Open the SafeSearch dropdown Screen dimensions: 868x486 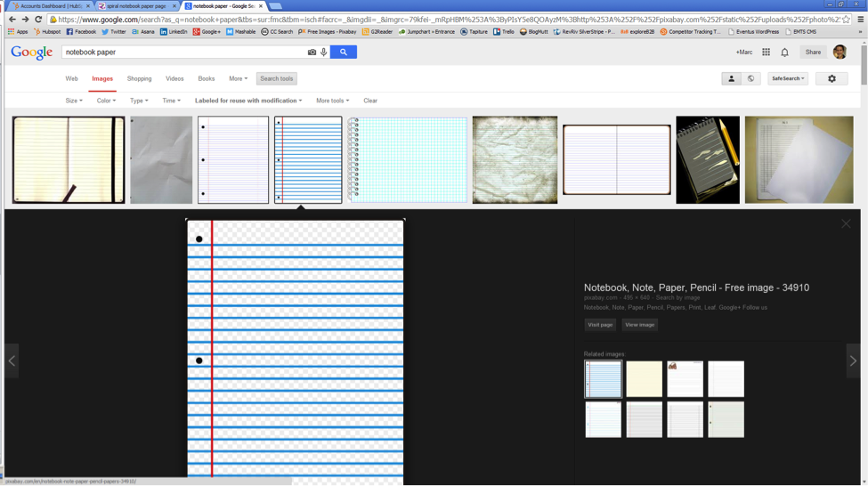pyautogui.click(x=788, y=79)
